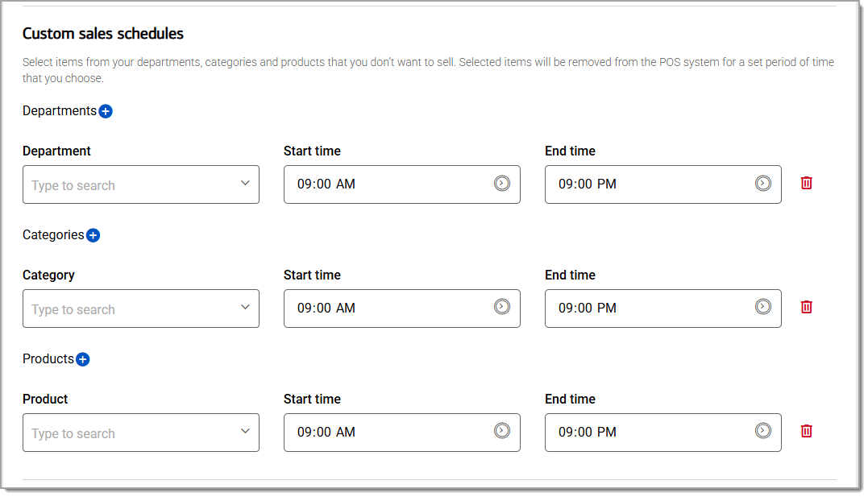Click the plus icon next to Products
868x497 pixels.
(x=82, y=359)
